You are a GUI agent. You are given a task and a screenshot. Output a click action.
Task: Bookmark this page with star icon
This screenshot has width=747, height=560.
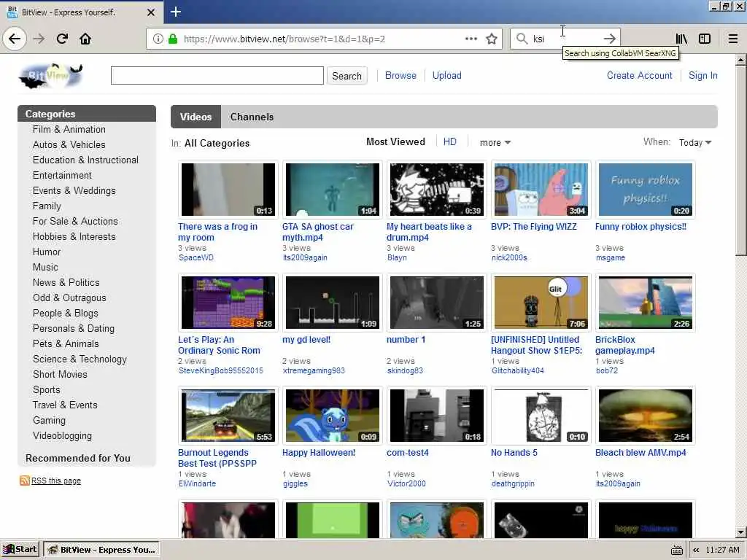491,39
